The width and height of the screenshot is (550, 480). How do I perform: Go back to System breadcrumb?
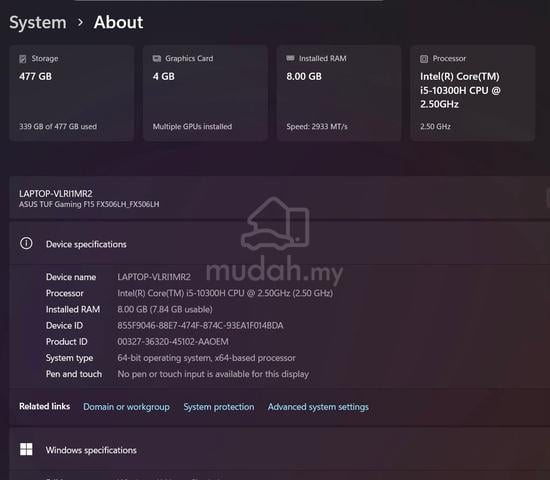click(x=38, y=22)
